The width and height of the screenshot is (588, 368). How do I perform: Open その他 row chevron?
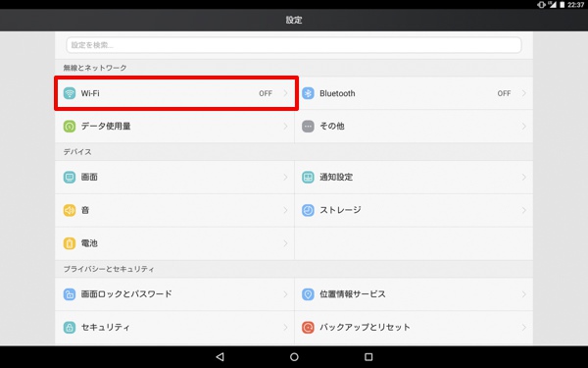tap(524, 127)
